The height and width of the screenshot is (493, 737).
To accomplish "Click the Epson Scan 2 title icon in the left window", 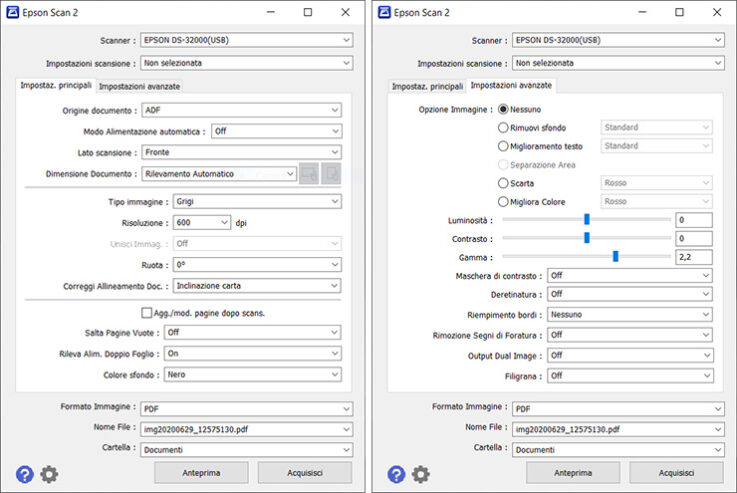I will point(13,13).
